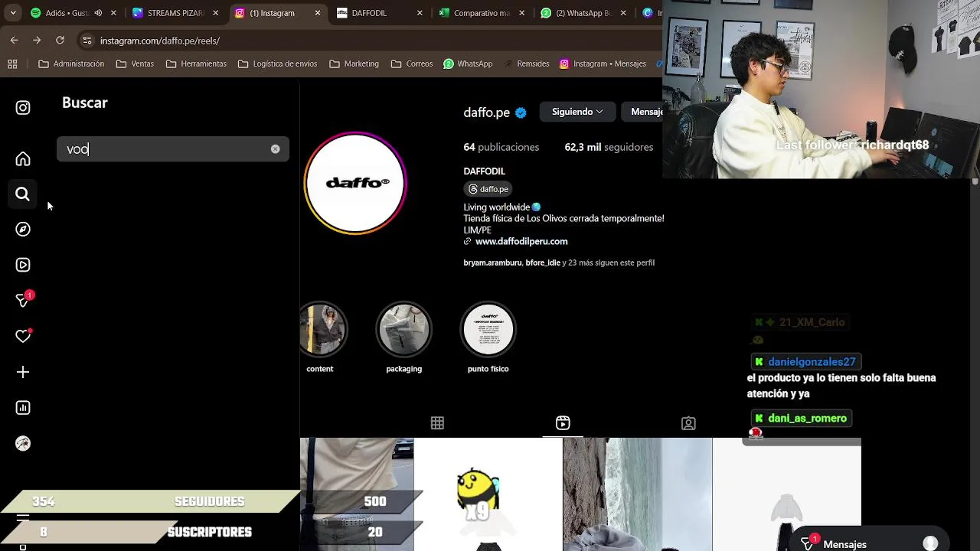The height and width of the screenshot is (551, 980).
Task: Open the reel thumbnail with bee x9
Action: (x=488, y=494)
